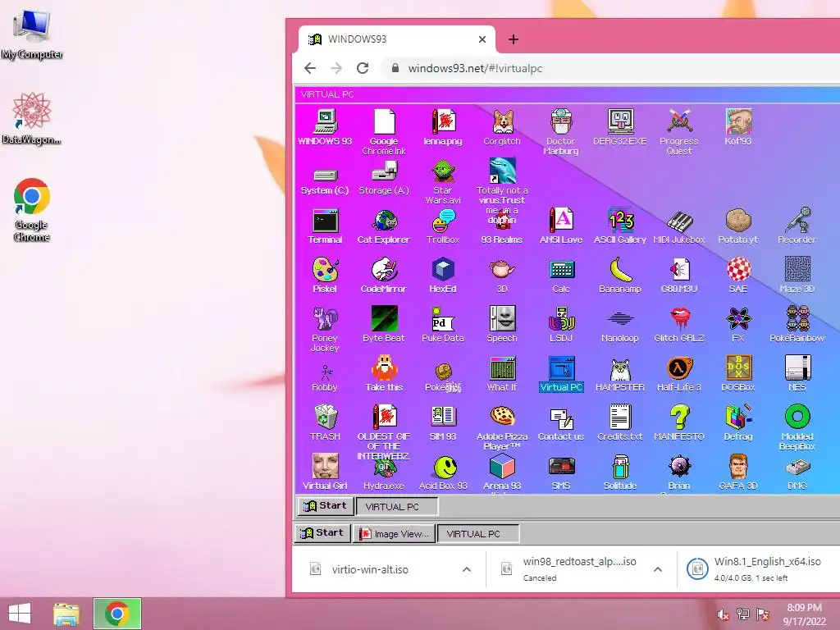Open Windows Start menu on taskbar
840x630 pixels.
click(x=20, y=614)
